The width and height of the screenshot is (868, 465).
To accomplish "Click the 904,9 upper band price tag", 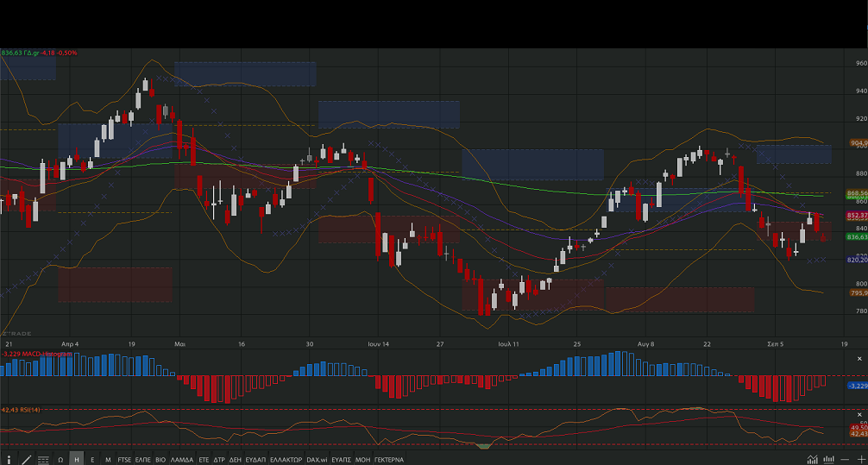I will tap(858, 143).
